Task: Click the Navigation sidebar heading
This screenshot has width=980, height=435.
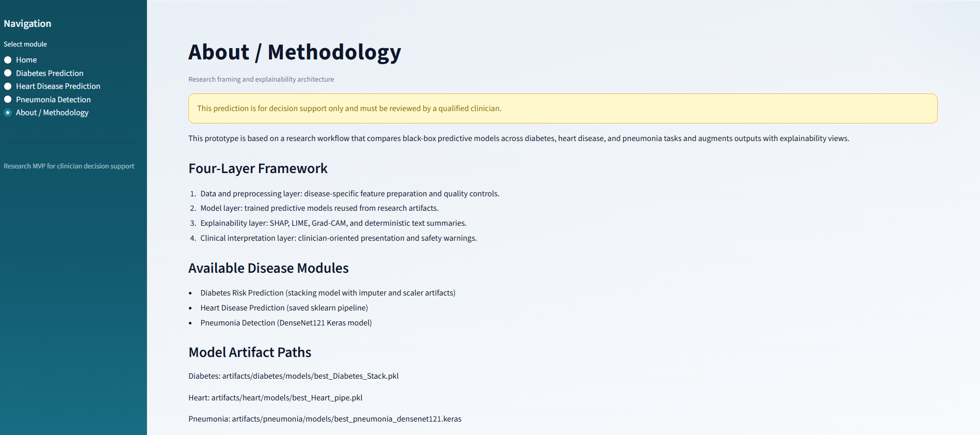Action: (27, 24)
